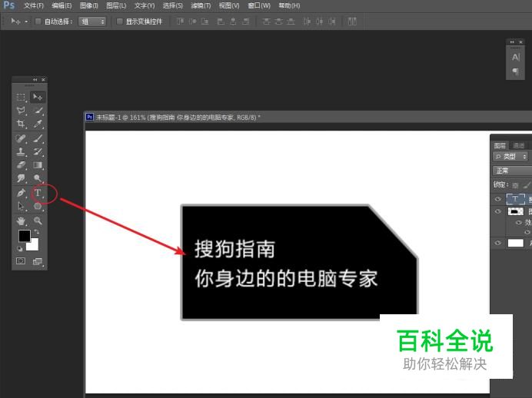The width and height of the screenshot is (532, 398).
Task: Change screen mode at toolbox bottom
Action: 38,261
